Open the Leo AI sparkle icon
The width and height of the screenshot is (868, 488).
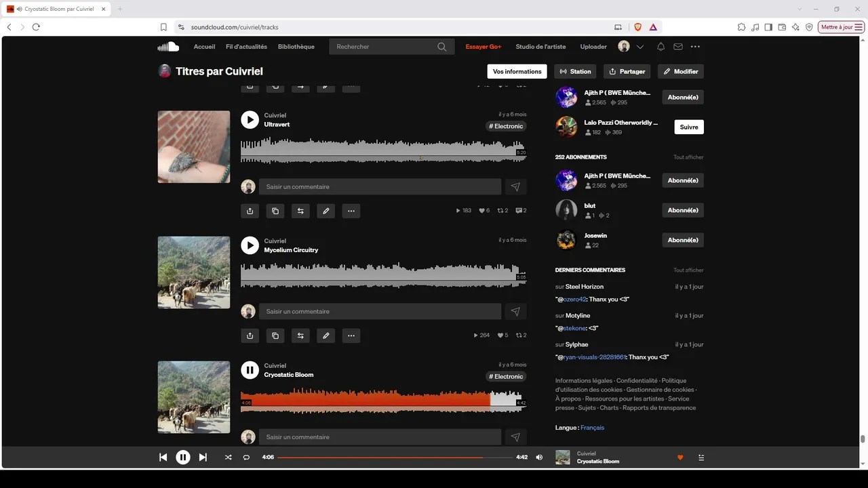click(795, 27)
